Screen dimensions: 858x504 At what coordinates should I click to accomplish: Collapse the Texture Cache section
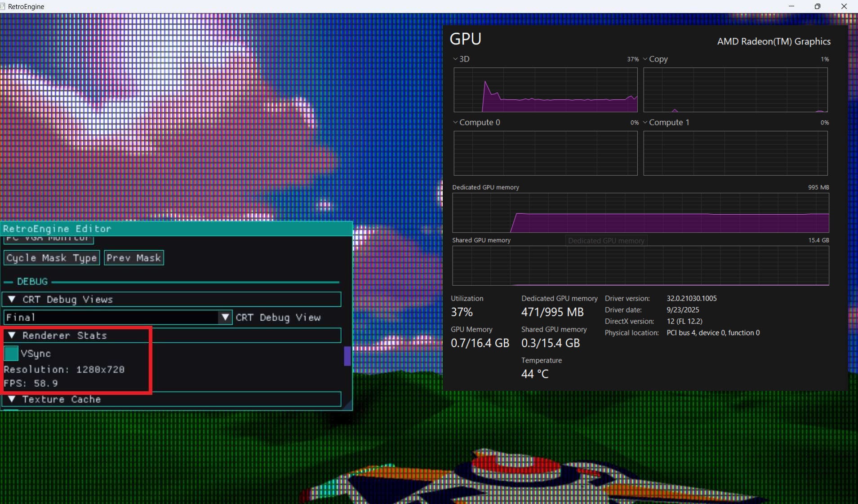click(12, 399)
